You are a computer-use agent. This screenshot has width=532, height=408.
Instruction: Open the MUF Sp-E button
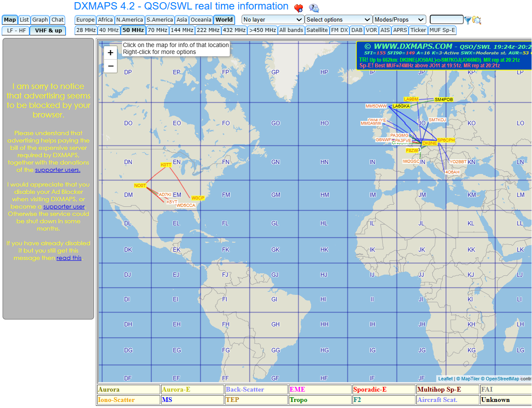coord(442,30)
